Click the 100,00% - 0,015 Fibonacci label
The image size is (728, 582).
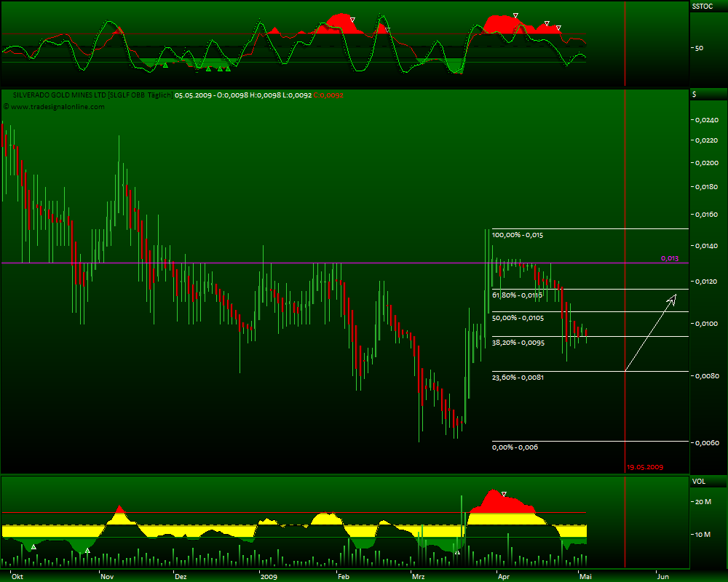point(518,235)
